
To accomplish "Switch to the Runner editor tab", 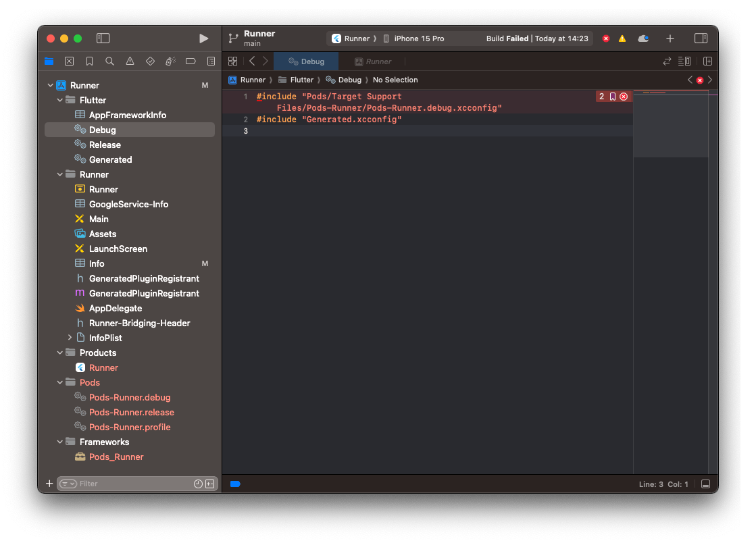I will (373, 61).
